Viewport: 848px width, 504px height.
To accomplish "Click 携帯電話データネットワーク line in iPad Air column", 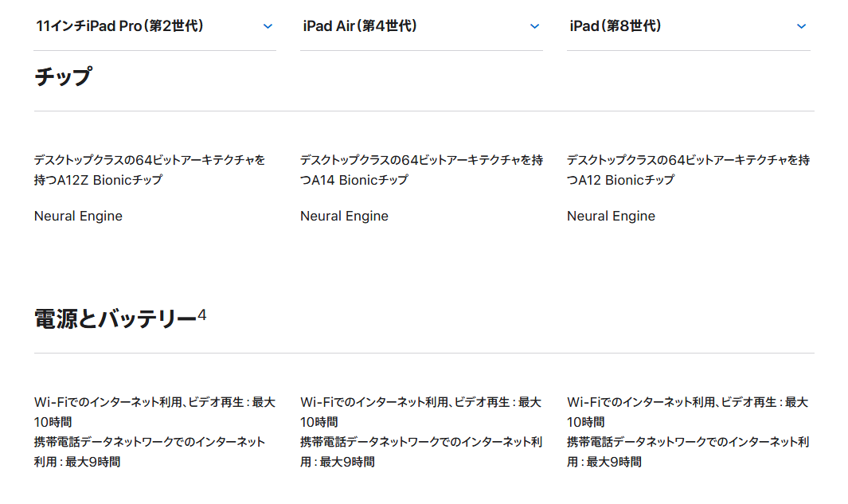I will coord(420,451).
